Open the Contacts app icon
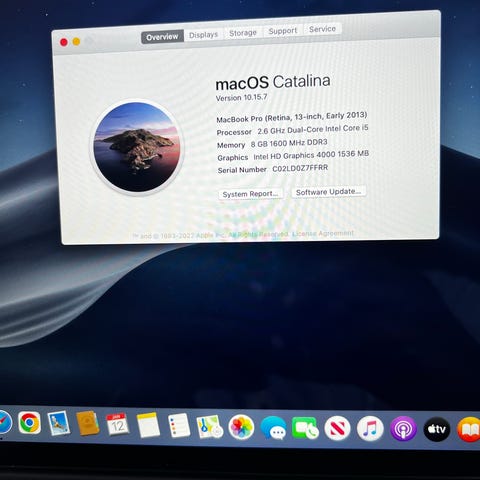The height and width of the screenshot is (480, 480). [x=88, y=424]
